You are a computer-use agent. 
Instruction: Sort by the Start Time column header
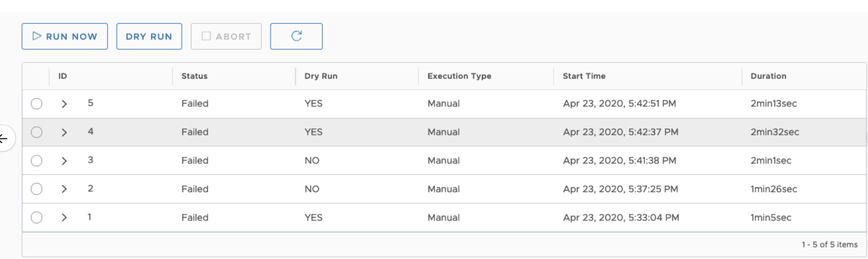coord(584,76)
